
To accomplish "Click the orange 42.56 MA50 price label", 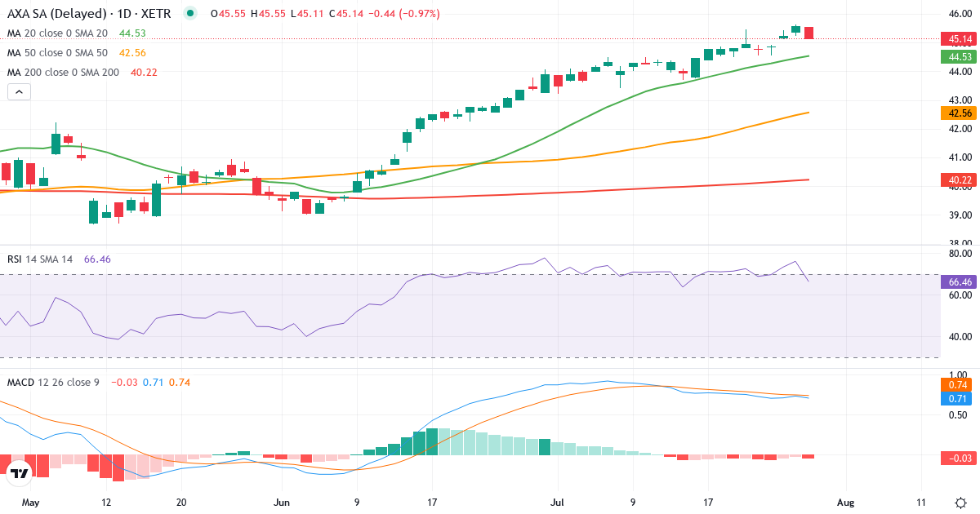I will [x=959, y=113].
